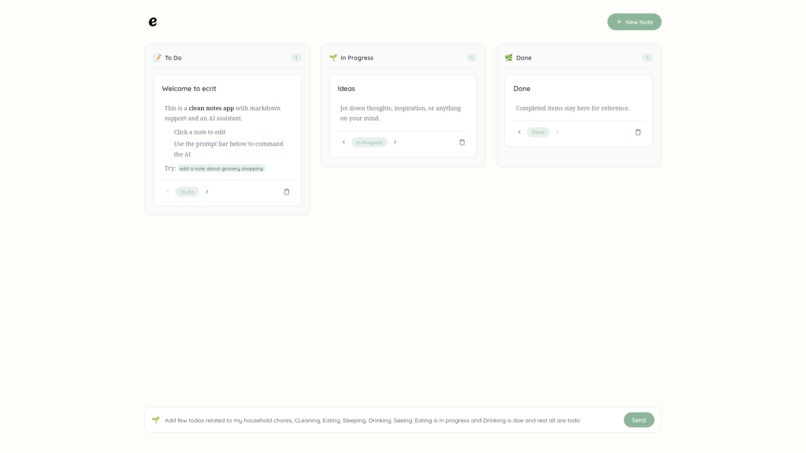Open the Done note card title
The width and height of the screenshot is (806, 453).
521,88
